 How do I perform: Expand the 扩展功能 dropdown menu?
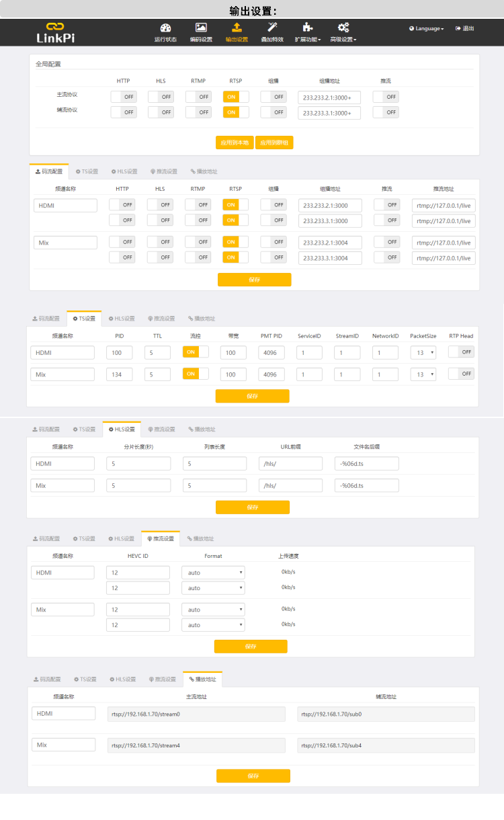[308, 39]
